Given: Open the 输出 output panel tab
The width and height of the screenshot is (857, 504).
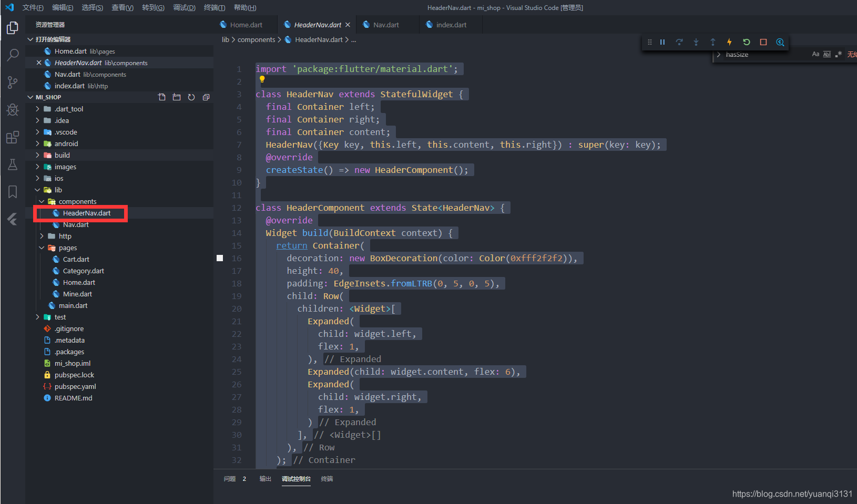Looking at the screenshot, I should click(265, 479).
